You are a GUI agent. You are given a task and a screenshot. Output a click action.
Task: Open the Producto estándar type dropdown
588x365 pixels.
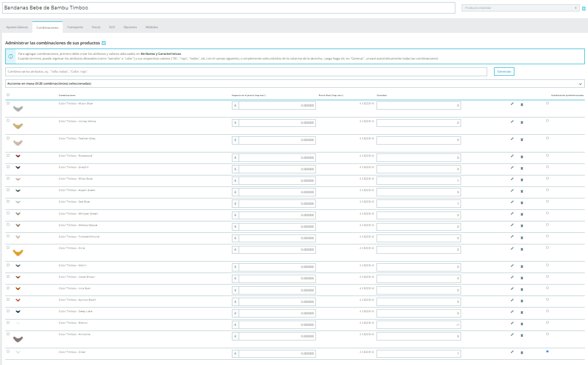click(520, 8)
